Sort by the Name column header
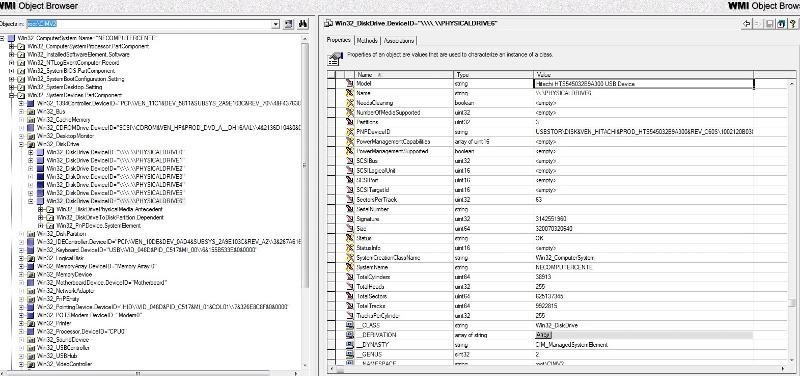The width and height of the screenshot is (800, 376). 404,74
